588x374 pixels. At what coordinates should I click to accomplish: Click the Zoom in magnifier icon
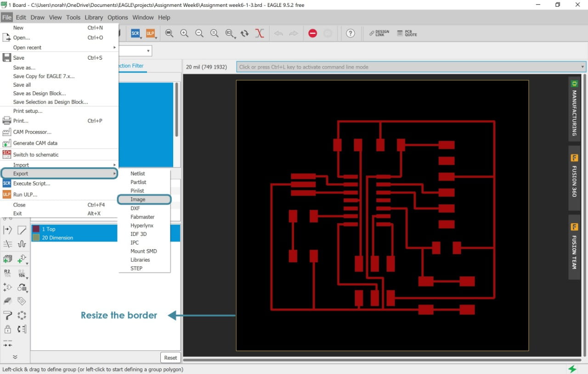click(184, 33)
